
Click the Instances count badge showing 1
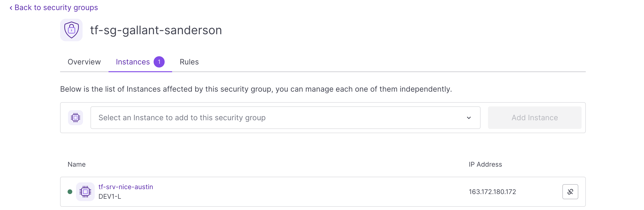click(159, 62)
